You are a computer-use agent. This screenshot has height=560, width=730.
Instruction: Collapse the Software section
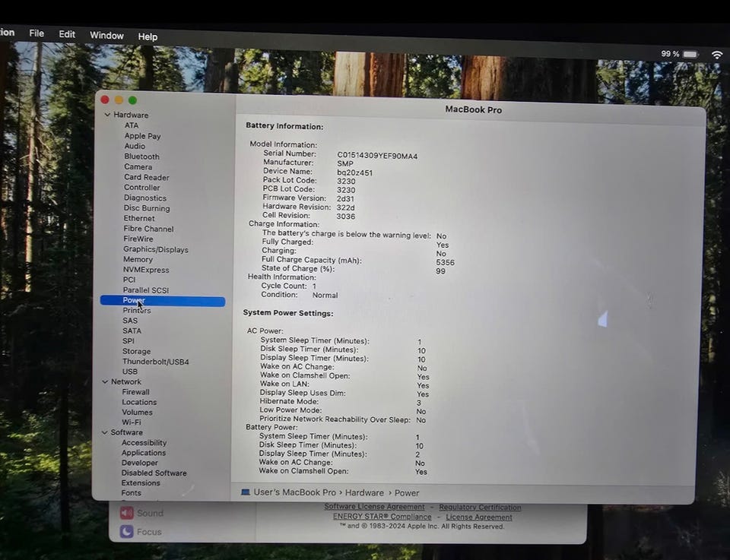tap(104, 432)
